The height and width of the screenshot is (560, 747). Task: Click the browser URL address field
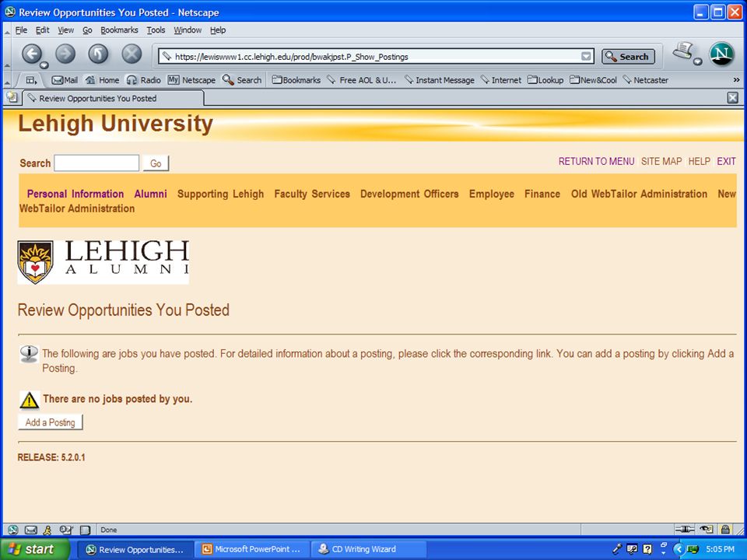click(x=376, y=56)
